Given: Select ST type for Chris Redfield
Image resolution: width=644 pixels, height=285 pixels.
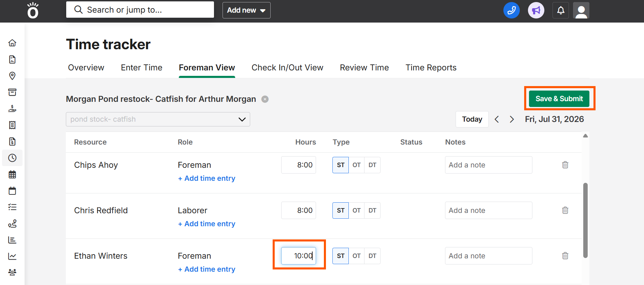Looking at the screenshot, I should click(x=341, y=211).
